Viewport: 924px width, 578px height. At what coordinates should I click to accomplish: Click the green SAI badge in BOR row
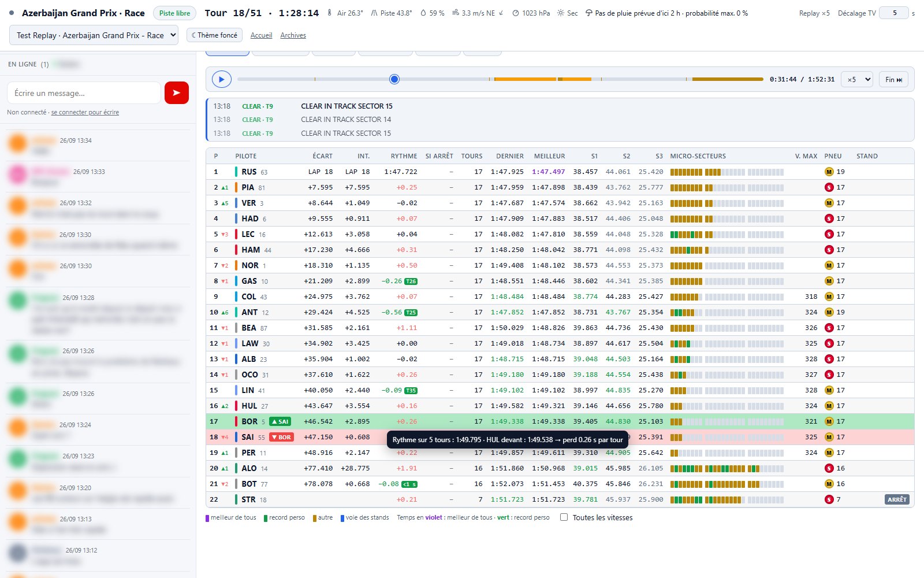(x=280, y=421)
